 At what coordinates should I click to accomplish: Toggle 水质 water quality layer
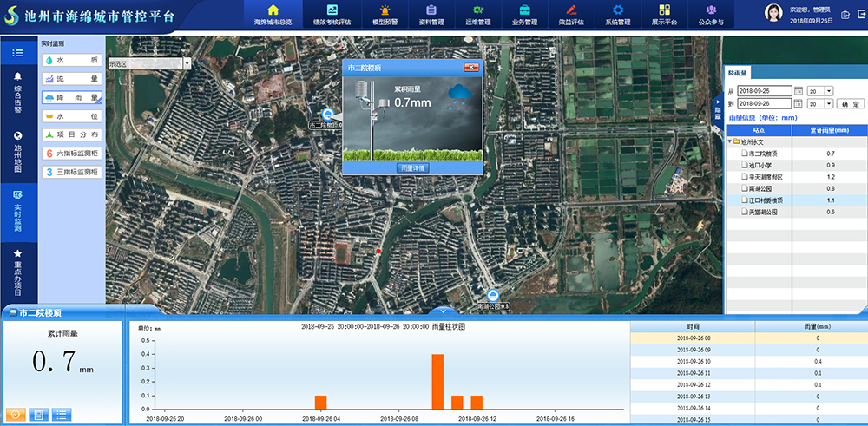(71, 61)
